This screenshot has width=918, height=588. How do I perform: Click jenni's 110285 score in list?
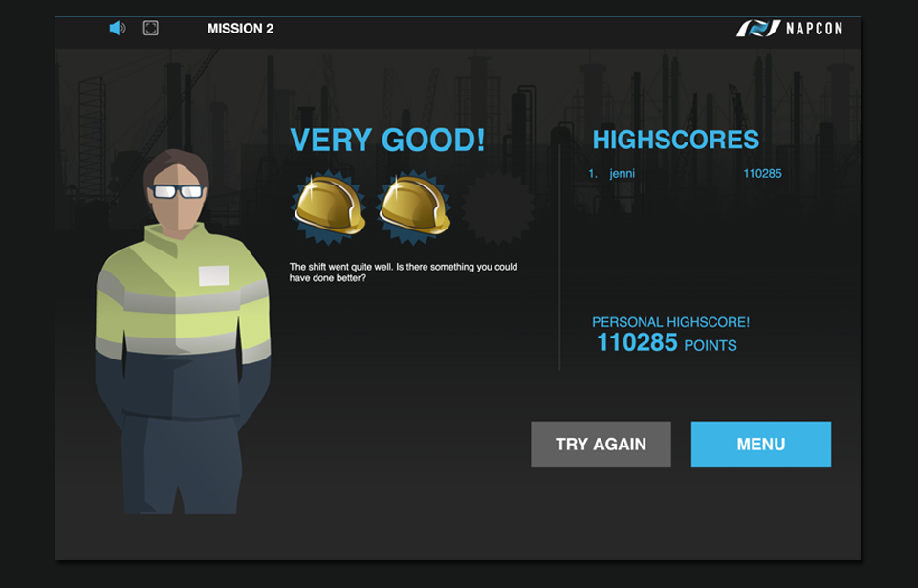click(762, 174)
